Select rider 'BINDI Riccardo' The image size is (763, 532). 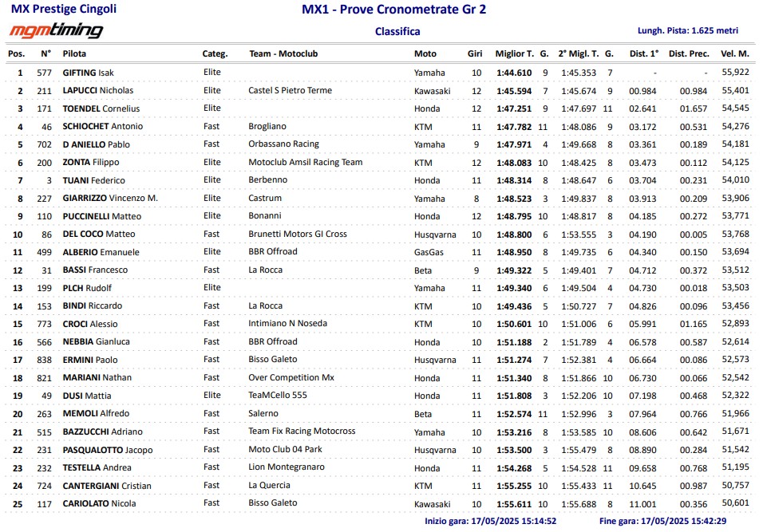coord(93,305)
